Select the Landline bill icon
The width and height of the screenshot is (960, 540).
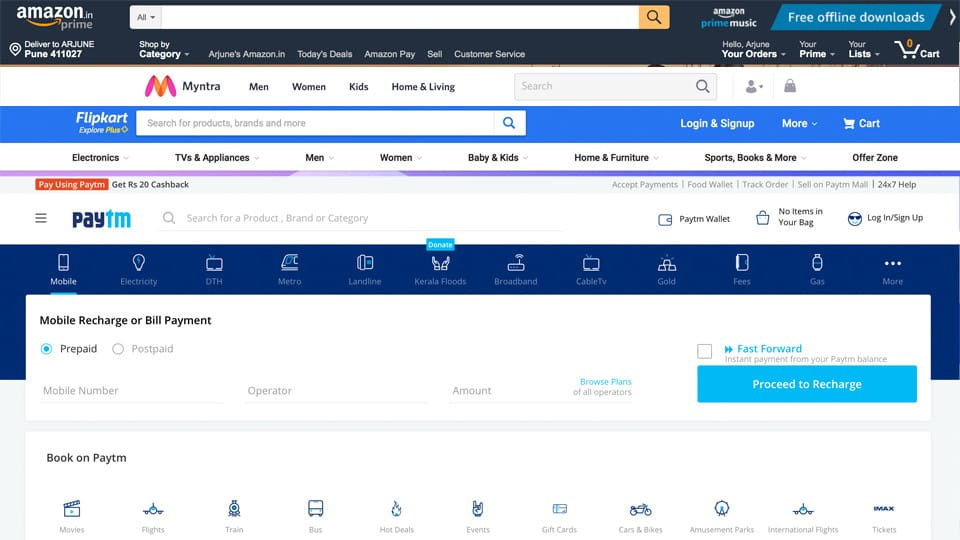(x=365, y=263)
